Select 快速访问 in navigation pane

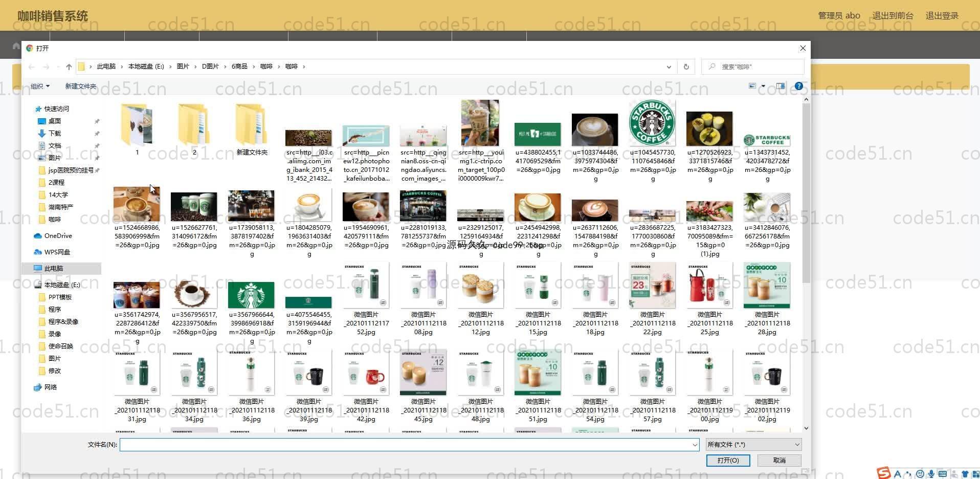click(56, 109)
